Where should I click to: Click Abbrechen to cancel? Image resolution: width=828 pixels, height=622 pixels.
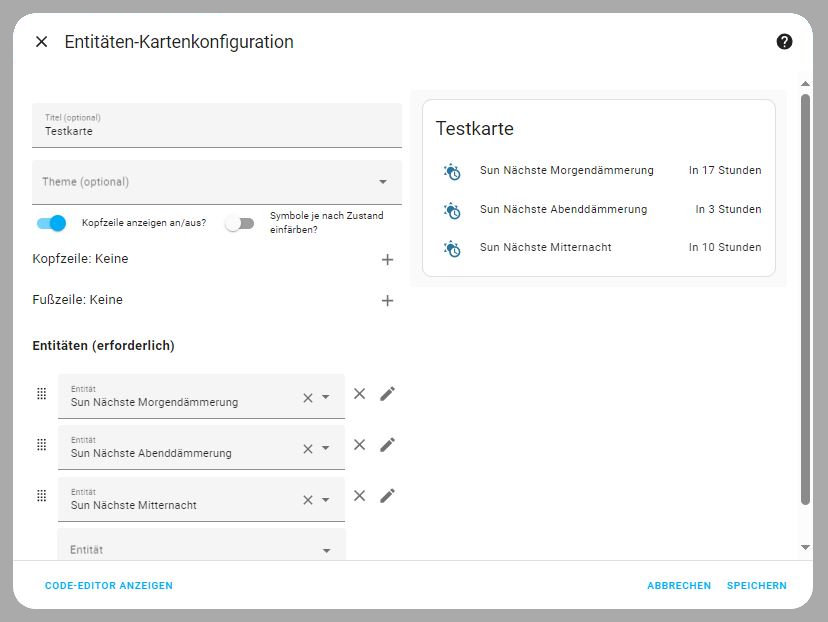pyautogui.click(x=679, y=586)
